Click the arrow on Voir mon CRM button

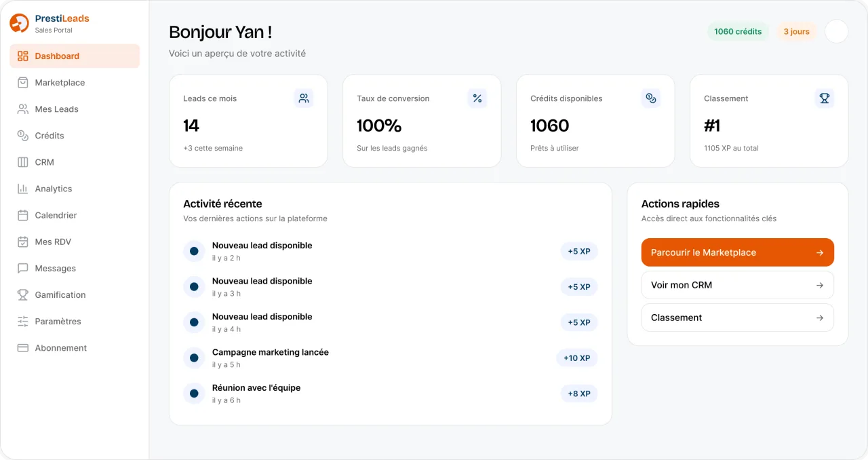click(x=820, y=285)
